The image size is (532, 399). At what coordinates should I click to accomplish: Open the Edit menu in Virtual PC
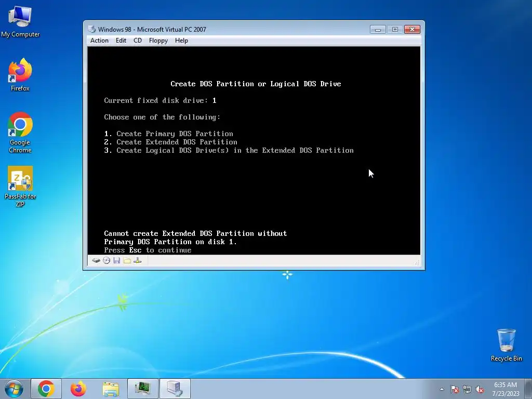point(121,41)
